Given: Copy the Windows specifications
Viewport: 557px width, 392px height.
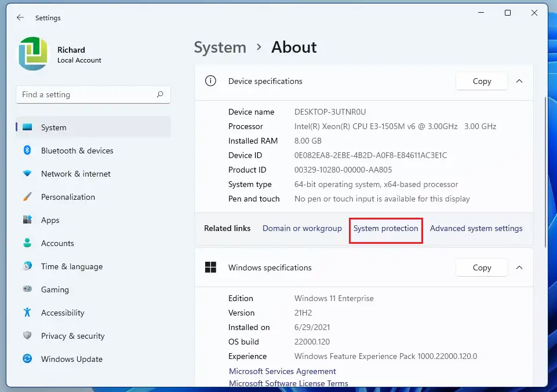Looking at the screenshot, I should (482, 268).
